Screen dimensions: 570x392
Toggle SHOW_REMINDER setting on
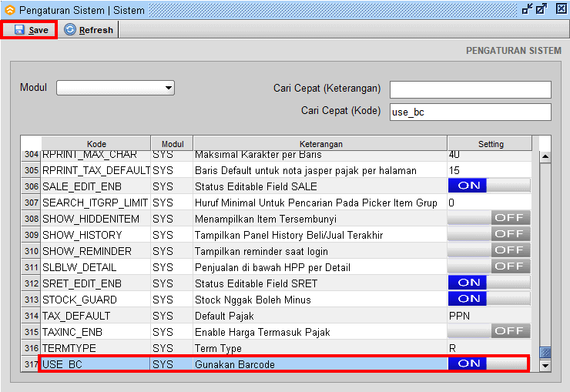click(489, 250)
